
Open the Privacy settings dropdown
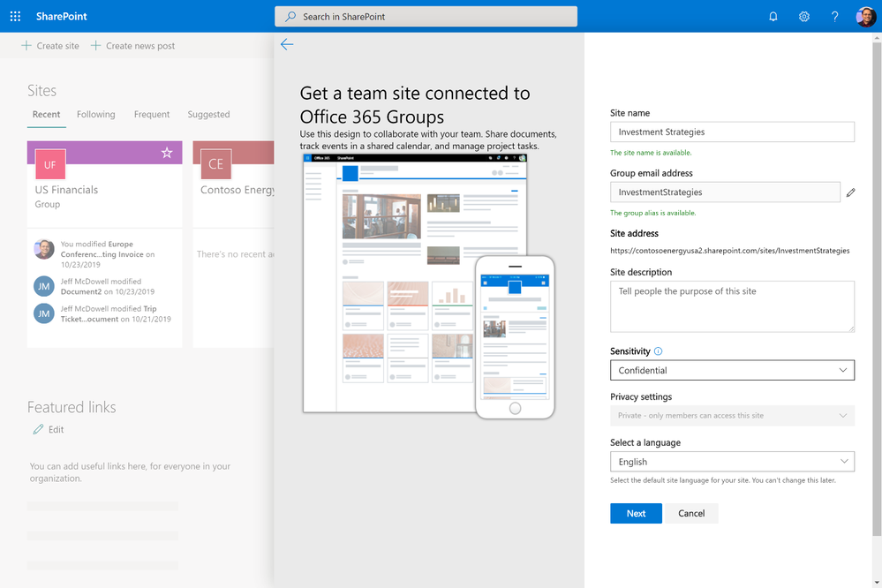click(732, 416)
